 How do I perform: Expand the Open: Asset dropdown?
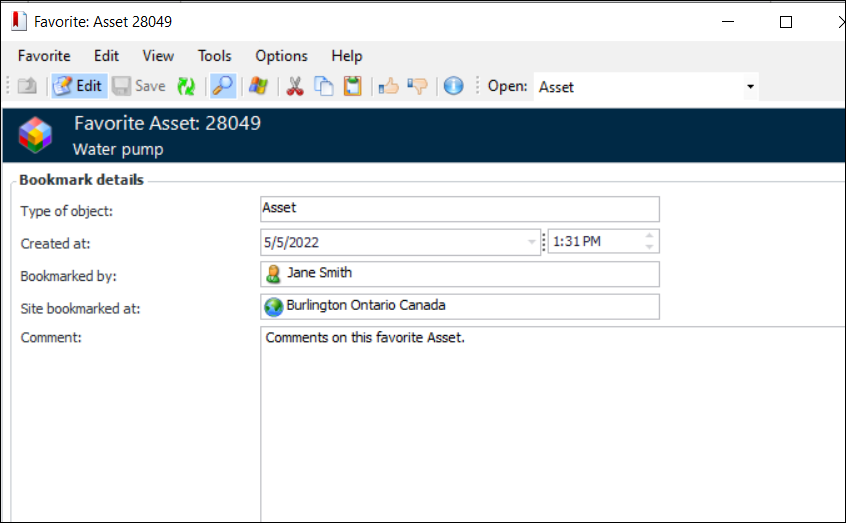750,87
